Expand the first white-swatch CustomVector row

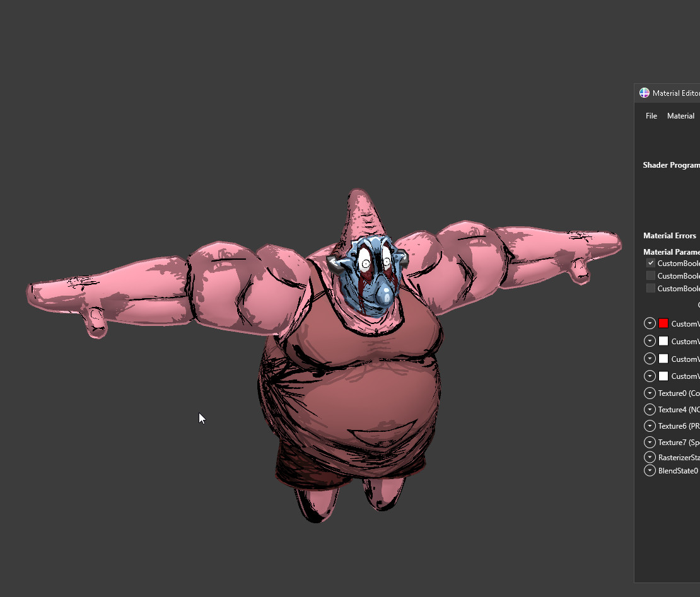(650, 341)
